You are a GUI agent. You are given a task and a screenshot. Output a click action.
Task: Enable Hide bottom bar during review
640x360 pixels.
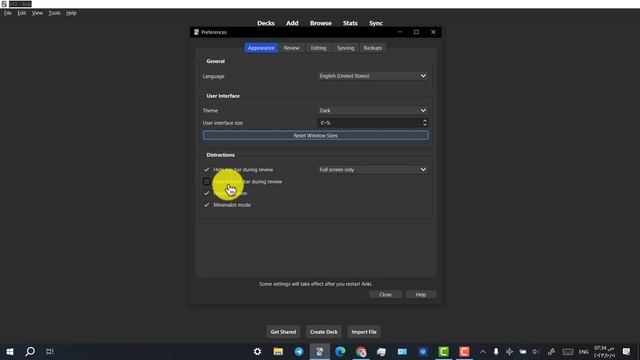tap(207, 182)
